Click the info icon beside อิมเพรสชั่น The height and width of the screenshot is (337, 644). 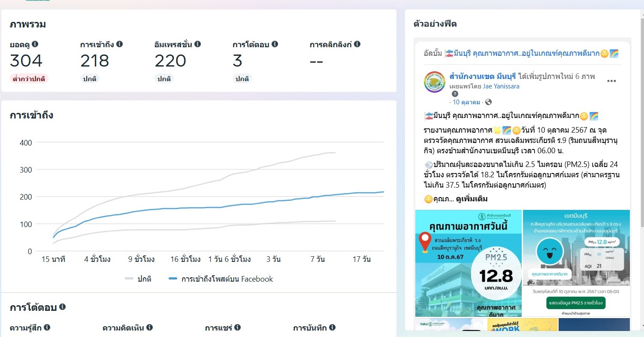[x=197, y=44]
